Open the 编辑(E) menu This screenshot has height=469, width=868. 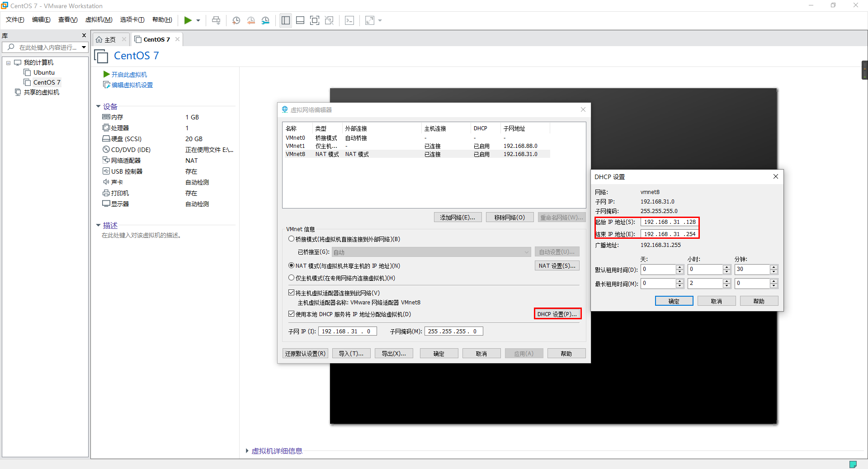tap(41, 19)
